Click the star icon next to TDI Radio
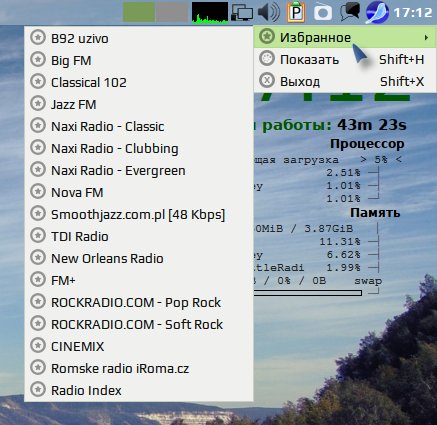Viewport: 437px width, 425px height. [38, 235]
